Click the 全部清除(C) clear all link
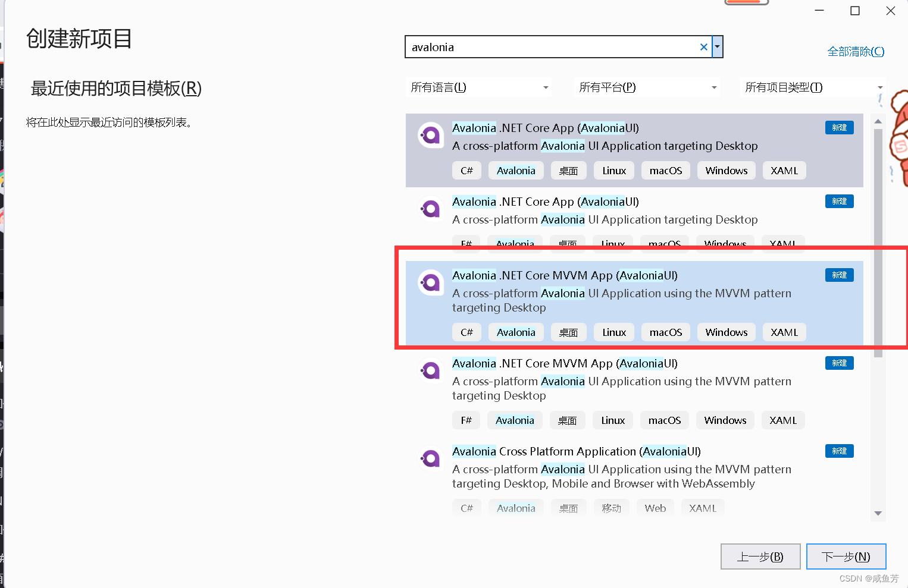This screenshot has height=588, width=908. click(x=856, y=52)
